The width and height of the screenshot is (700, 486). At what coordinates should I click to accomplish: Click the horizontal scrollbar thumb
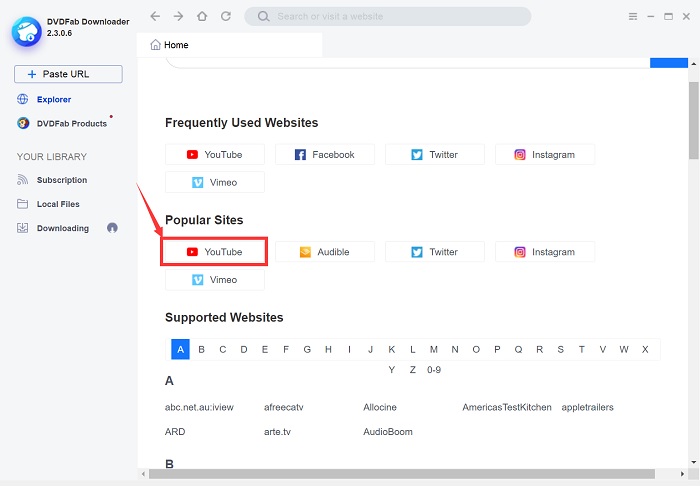(x=402, y=474)
